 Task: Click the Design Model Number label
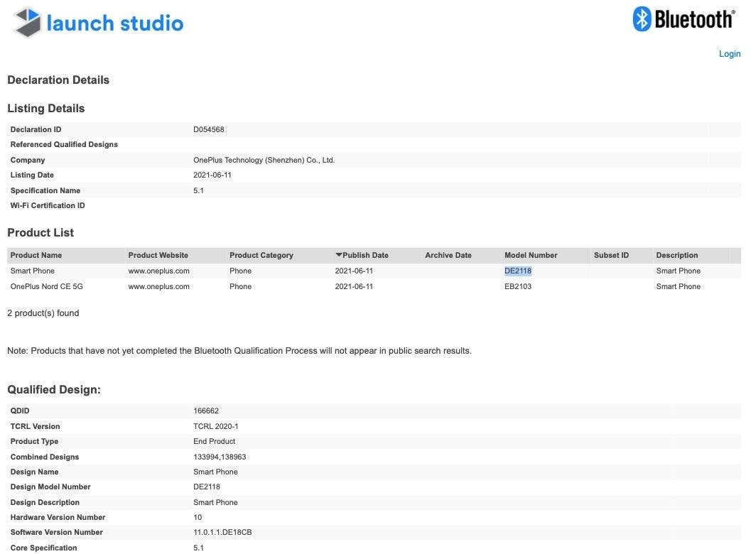coord(50,487)
